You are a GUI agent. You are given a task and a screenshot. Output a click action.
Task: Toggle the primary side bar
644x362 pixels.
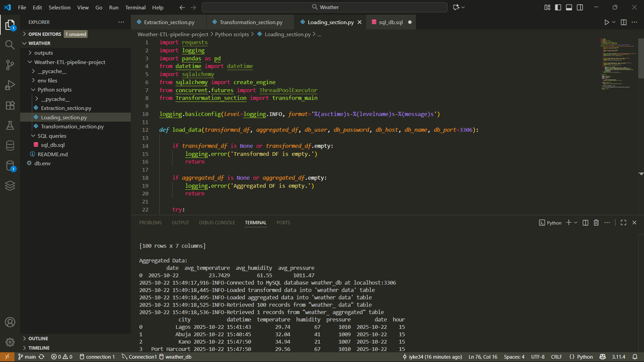pos(558,8)
